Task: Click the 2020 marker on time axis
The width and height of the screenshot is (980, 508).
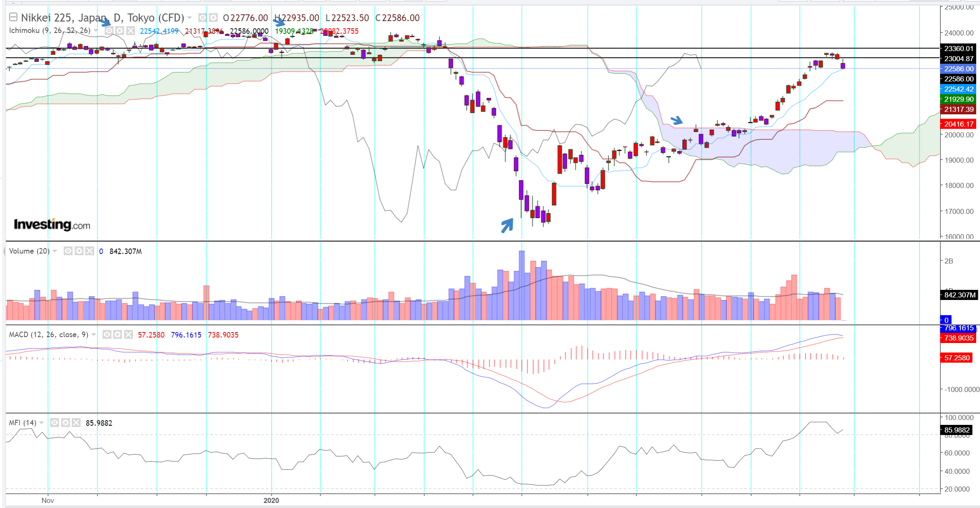Action: tap(271, 500)
